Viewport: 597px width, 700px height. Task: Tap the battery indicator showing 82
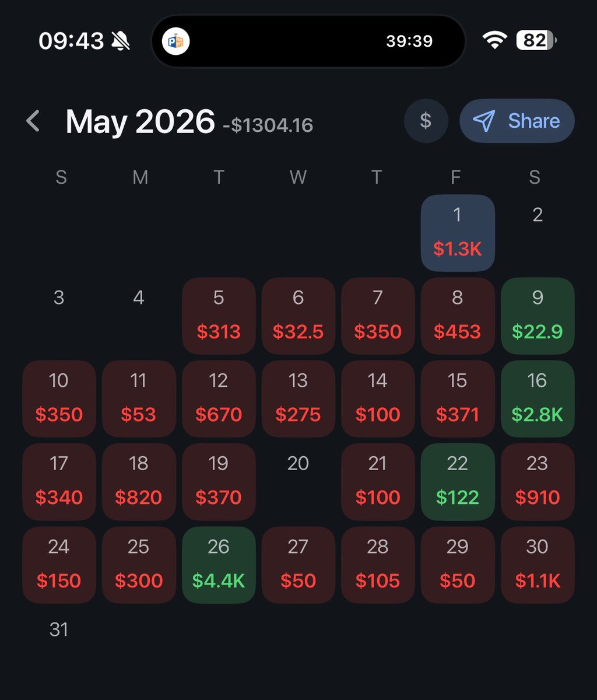click(x=536, y=40)
